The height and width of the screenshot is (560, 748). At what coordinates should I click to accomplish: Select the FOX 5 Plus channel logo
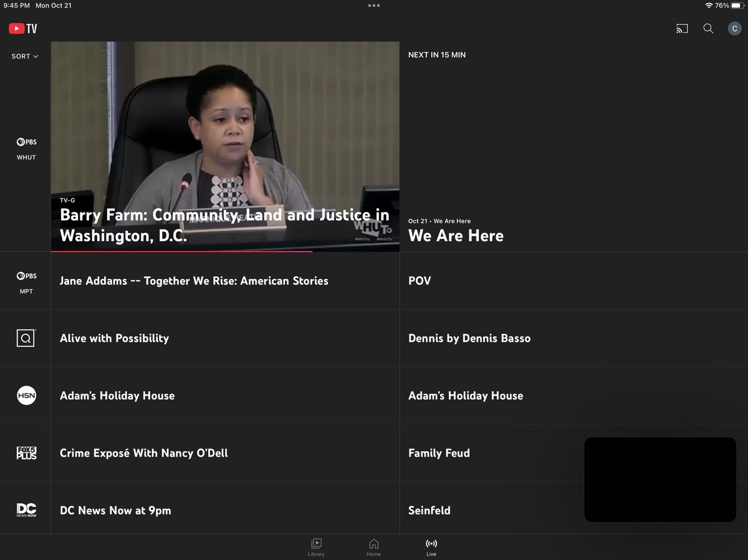[x=26, y=453]
